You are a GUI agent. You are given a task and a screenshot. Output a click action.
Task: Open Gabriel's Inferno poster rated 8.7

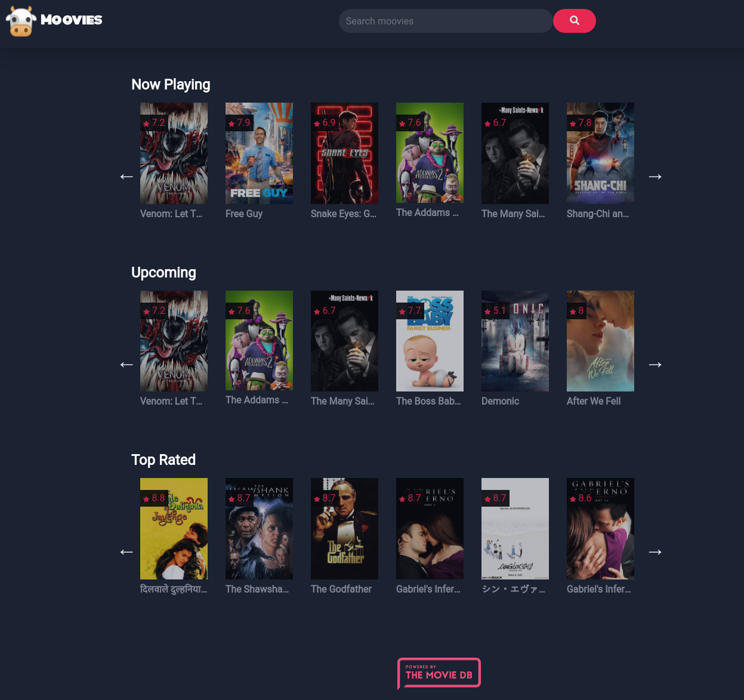[x=430, y=529]
